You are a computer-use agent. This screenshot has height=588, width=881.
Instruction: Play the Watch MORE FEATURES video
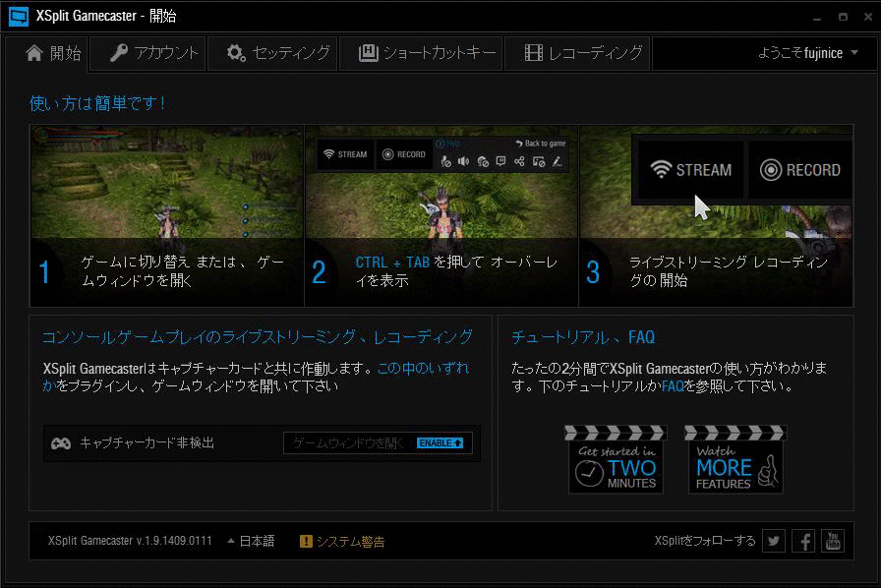[735, 460]
